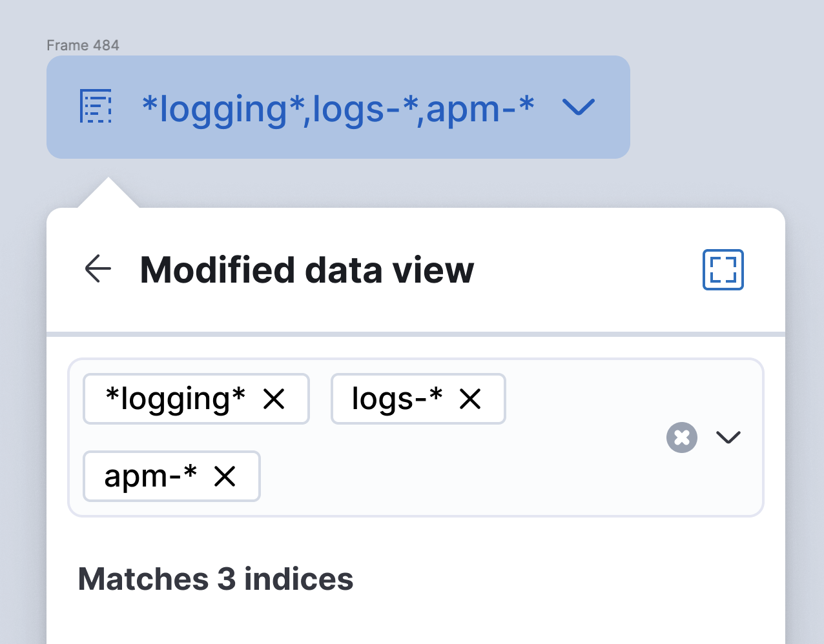The image size is (824, 644).
Task: Click the Matches 3 indices label
Action: pyautogui.click(x=215, y=578)
